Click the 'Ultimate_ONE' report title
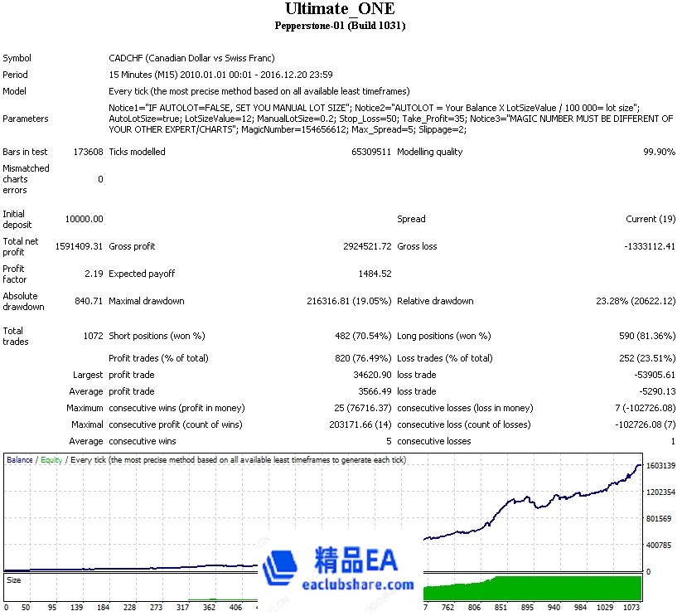This screenshot has height=616, width=682. (x=340, y=9)
